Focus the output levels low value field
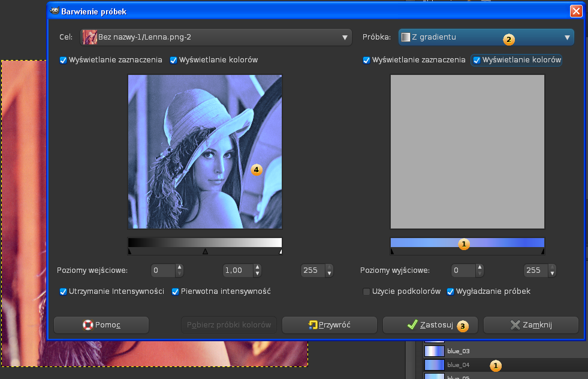The width and height of the screenshot is (588, 379). pos(463,270)
